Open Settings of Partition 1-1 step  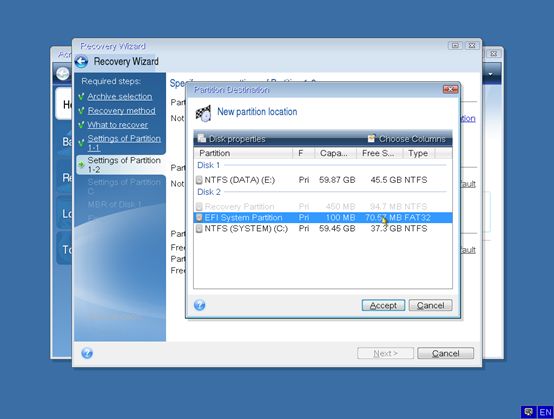point(124,143)
